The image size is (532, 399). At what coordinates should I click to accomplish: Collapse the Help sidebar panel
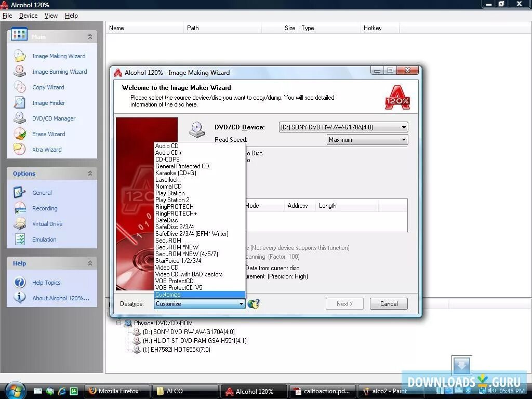pyautogui.click(x=90, y=263)
